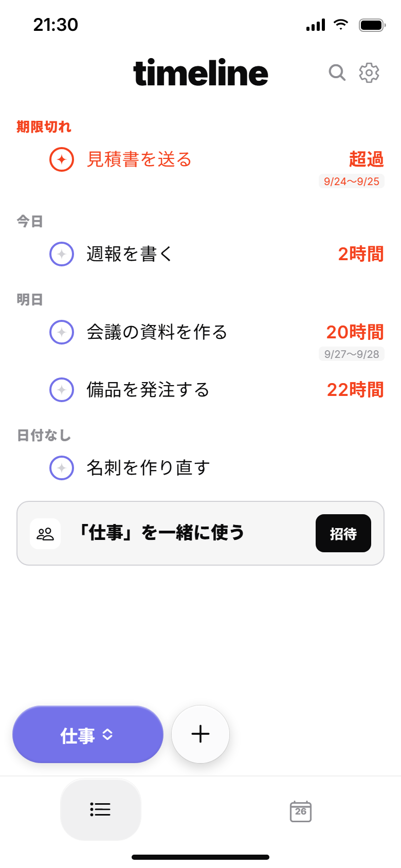Click the 9/27〜9/28 date range badge
This screenshot has width=401, height=868.
pyautogui.click(x=352, y=354)
